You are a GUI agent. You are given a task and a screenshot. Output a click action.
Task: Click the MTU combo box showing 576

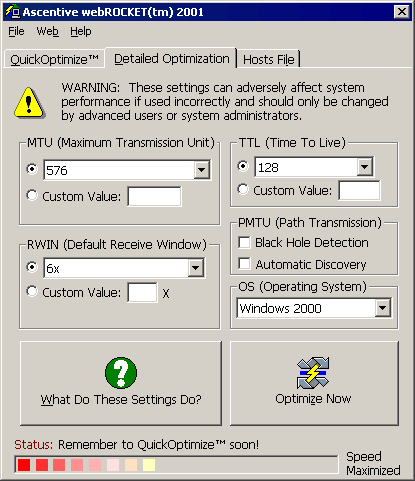(127, 170)
